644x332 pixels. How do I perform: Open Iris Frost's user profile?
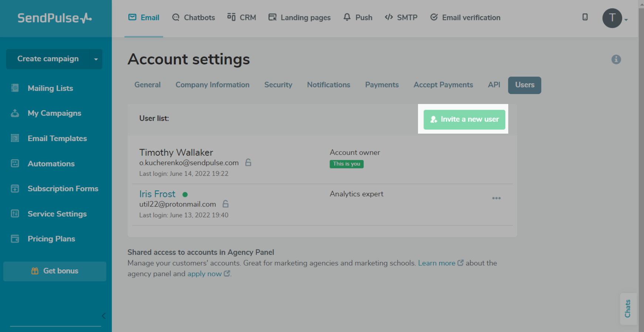157,194
